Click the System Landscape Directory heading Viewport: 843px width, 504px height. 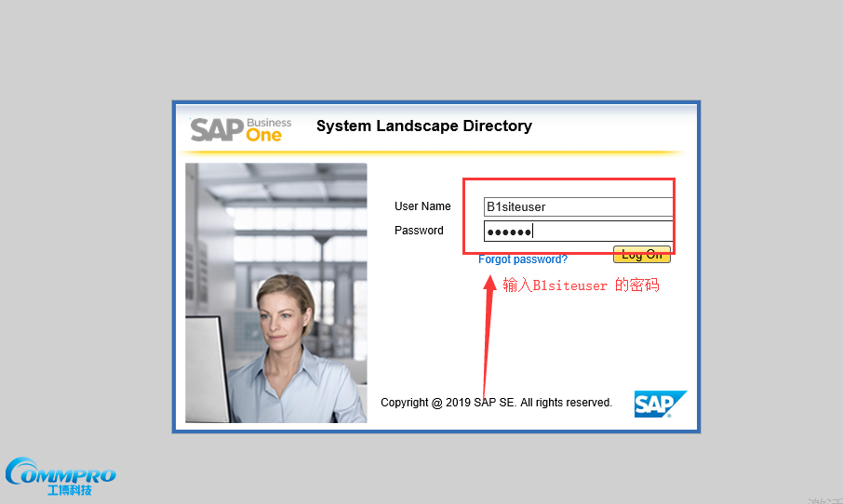[424, 126]
